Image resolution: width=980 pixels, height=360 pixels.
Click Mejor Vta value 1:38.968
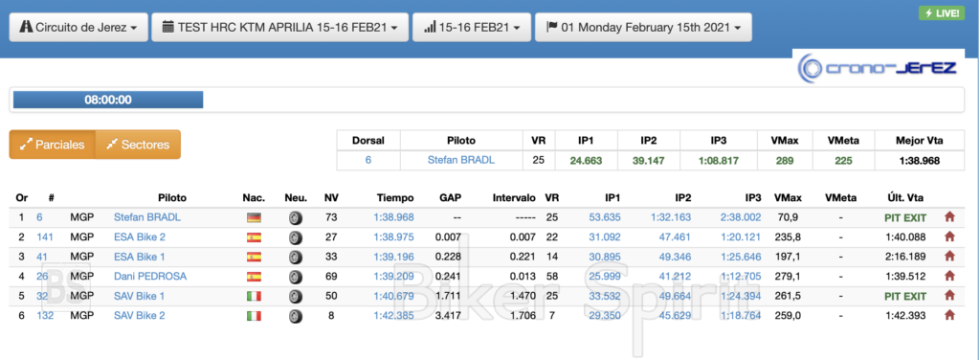pyautogui.click(x=920, y=161)
